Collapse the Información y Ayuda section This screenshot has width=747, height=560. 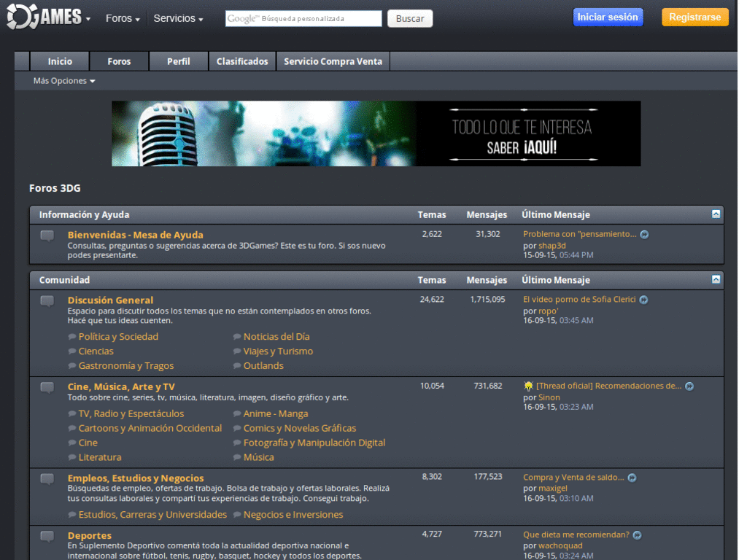[x=716, y=214]
